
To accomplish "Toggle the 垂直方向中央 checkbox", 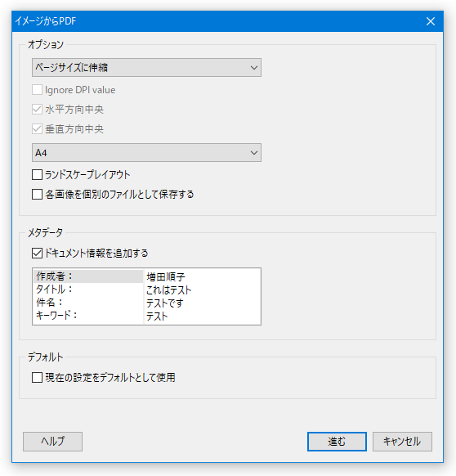I will (x=37, y=129).
